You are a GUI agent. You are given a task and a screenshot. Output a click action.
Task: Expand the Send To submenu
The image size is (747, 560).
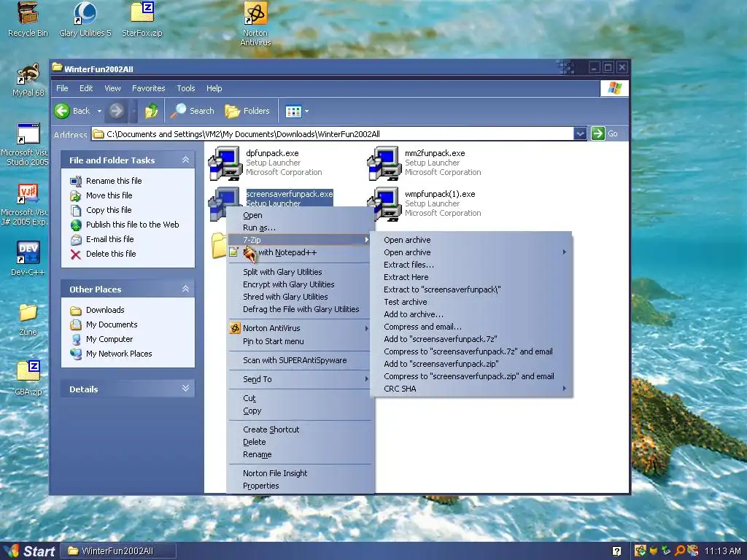click(x=299, y=379)
